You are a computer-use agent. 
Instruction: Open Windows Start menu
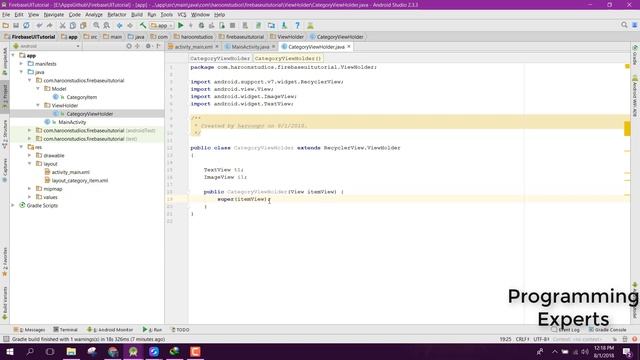tap(10, 351)
